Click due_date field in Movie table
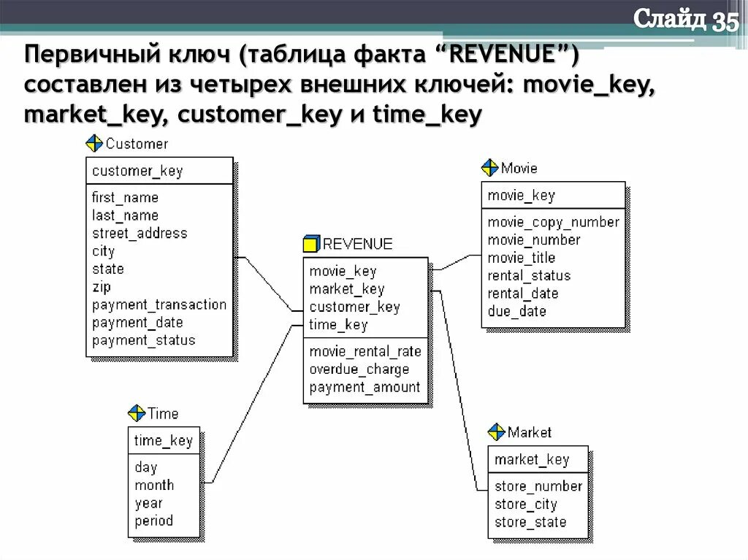This screenshot has height=560, width=748. 516,312
